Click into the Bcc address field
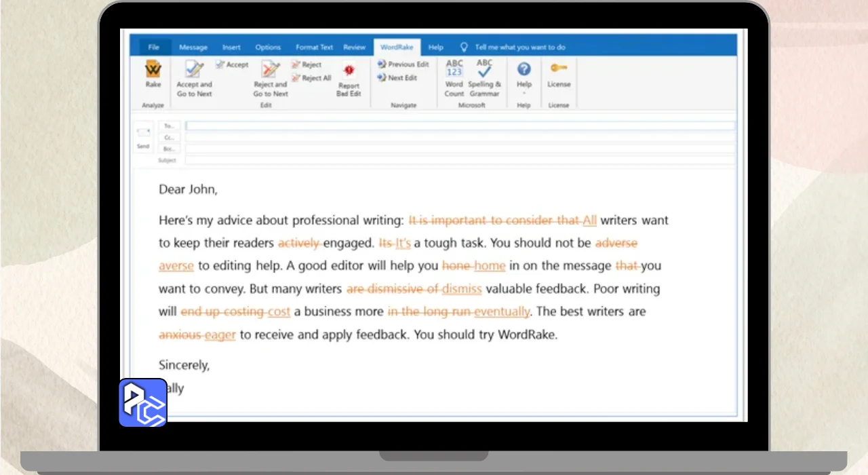Screen dimensions: 868x475 [460, 149]
